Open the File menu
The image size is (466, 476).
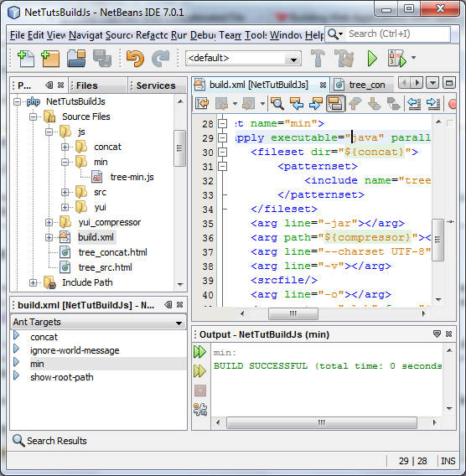(x=18, y=35)
